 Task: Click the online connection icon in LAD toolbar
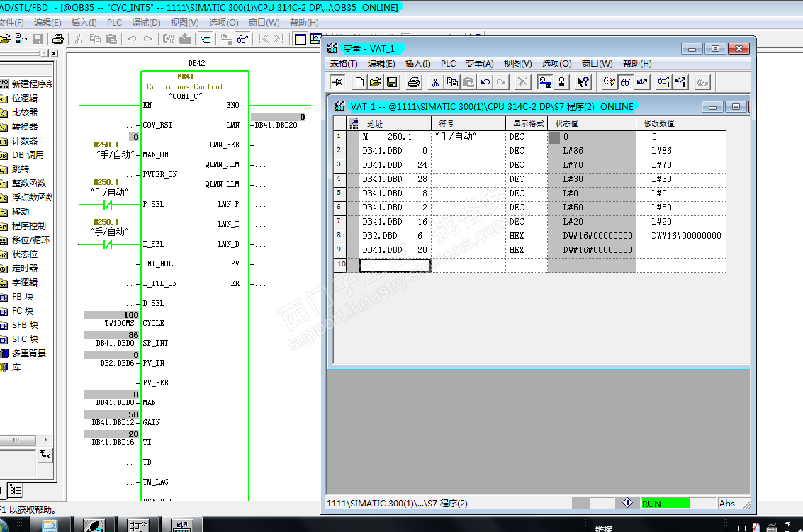pyautogui.click(x=226, y=39)
